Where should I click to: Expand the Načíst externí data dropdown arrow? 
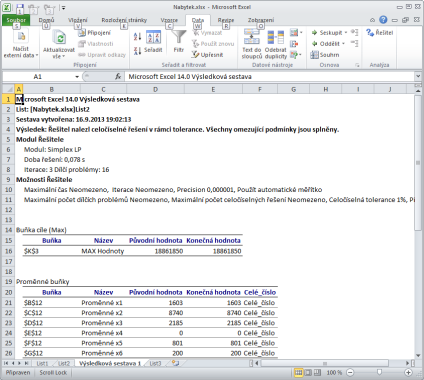(37, 55)
